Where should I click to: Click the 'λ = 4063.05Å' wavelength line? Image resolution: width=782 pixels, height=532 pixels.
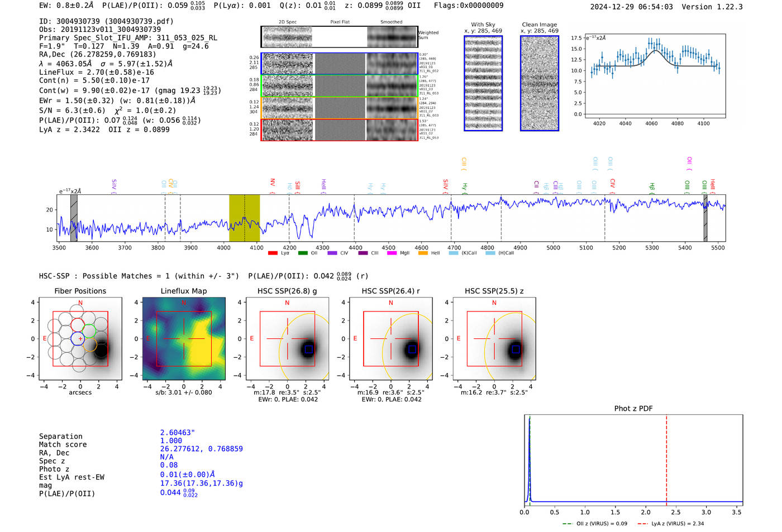tap(106, 64)
